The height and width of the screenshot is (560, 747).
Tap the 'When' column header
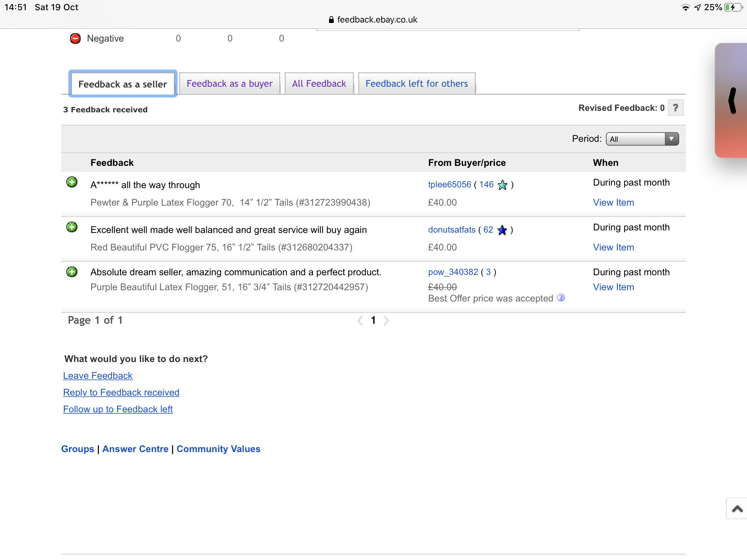point(605,163)
